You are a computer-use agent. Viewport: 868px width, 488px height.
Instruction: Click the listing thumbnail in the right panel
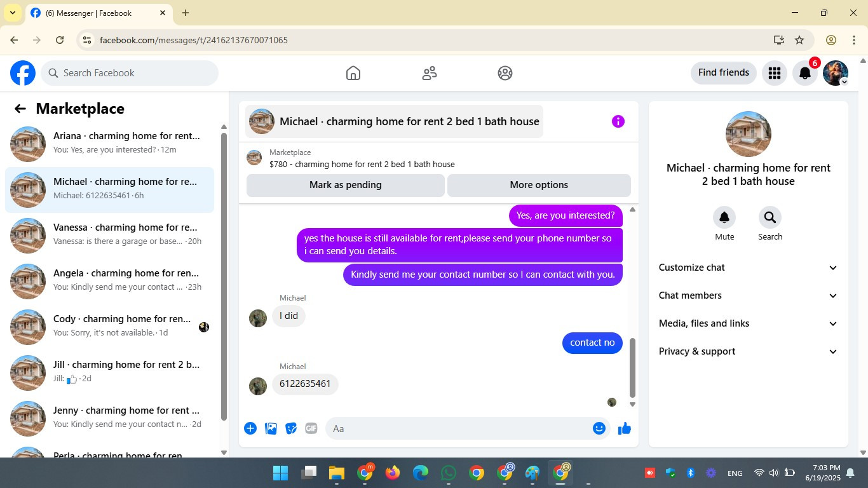(749, 134)
